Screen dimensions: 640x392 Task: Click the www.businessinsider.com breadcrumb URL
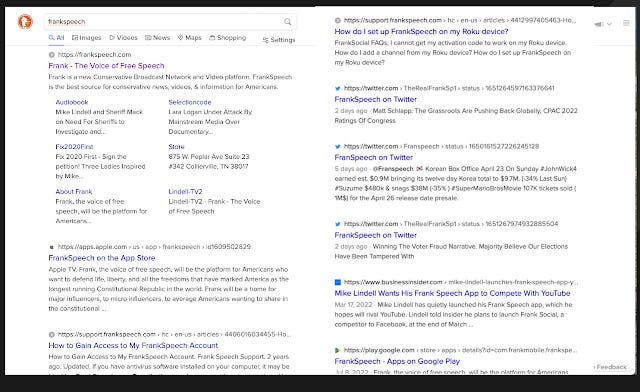[461, 282]
